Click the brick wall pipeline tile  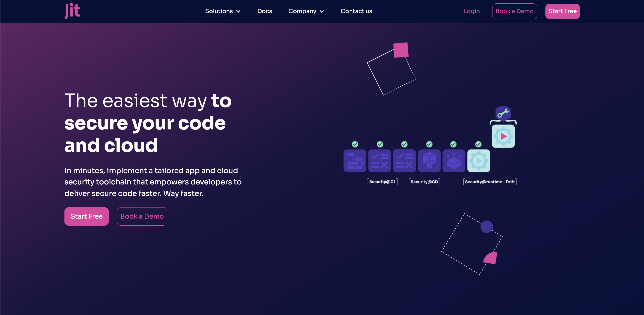pyautogui.click(x=355, y=161)
